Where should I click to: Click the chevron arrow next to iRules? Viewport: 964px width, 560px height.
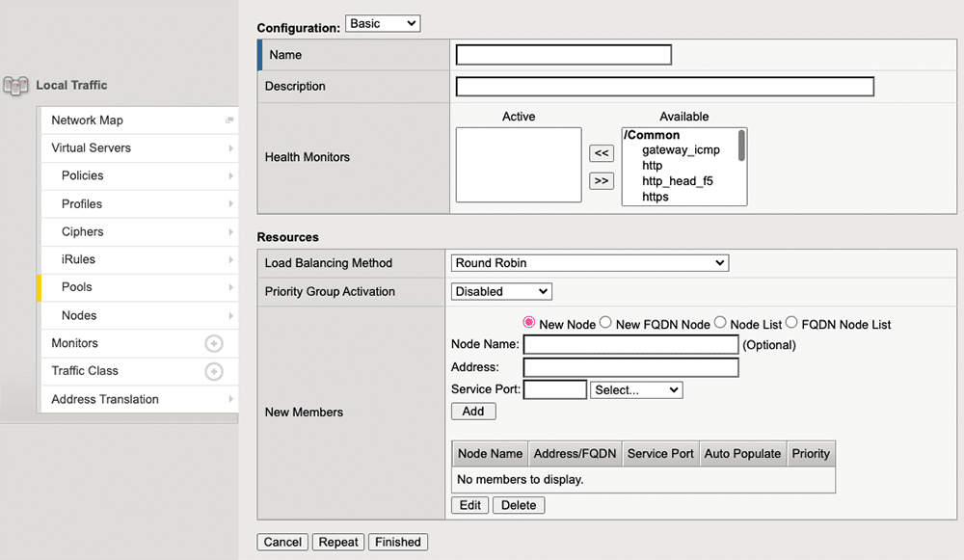[x=230, y=259]
